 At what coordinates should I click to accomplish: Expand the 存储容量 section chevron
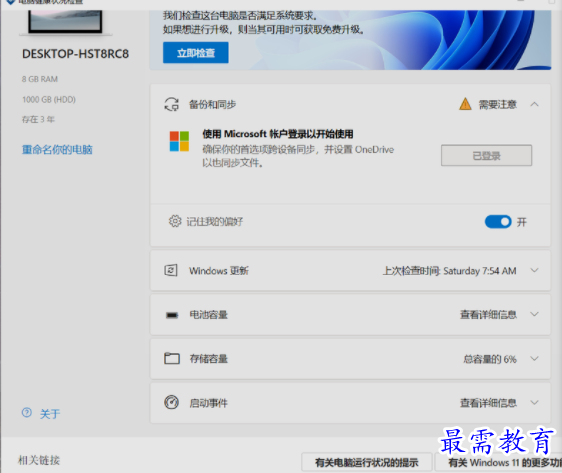(534, 359)
